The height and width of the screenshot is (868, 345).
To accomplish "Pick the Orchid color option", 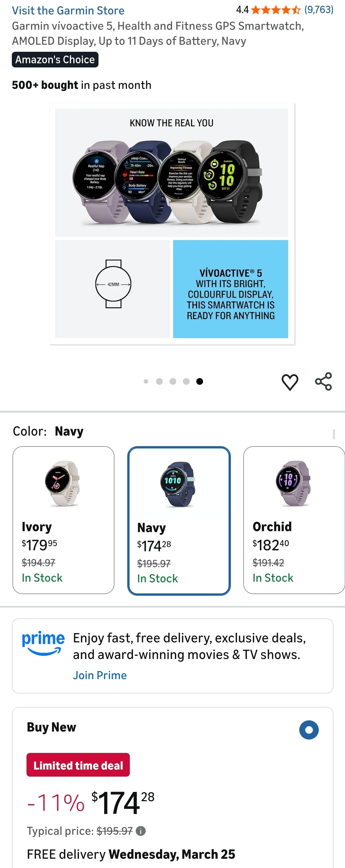I will click(x=294, y=520).
